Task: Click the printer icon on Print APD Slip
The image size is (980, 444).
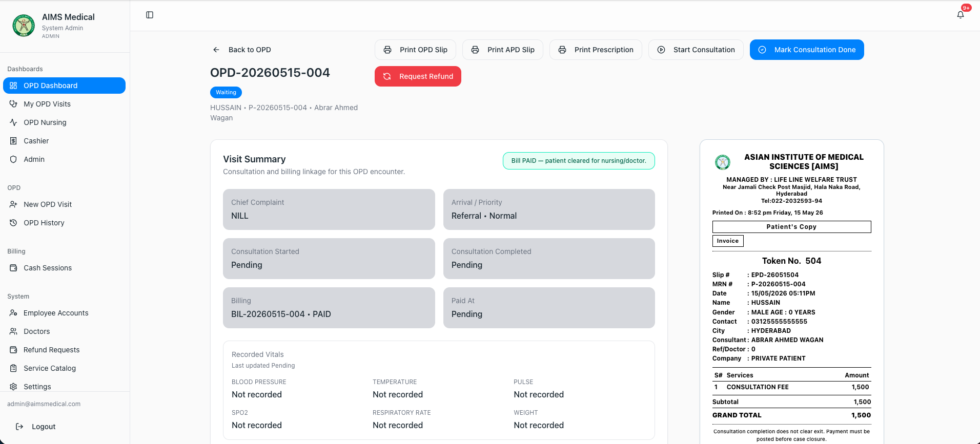Action: [475, 50]
